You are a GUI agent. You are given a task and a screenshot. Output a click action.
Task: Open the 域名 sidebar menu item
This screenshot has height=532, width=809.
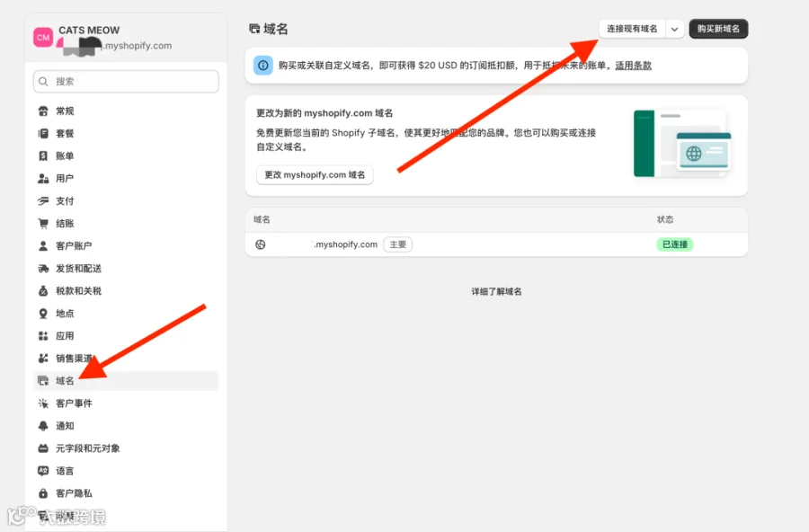tap(126, 381)
